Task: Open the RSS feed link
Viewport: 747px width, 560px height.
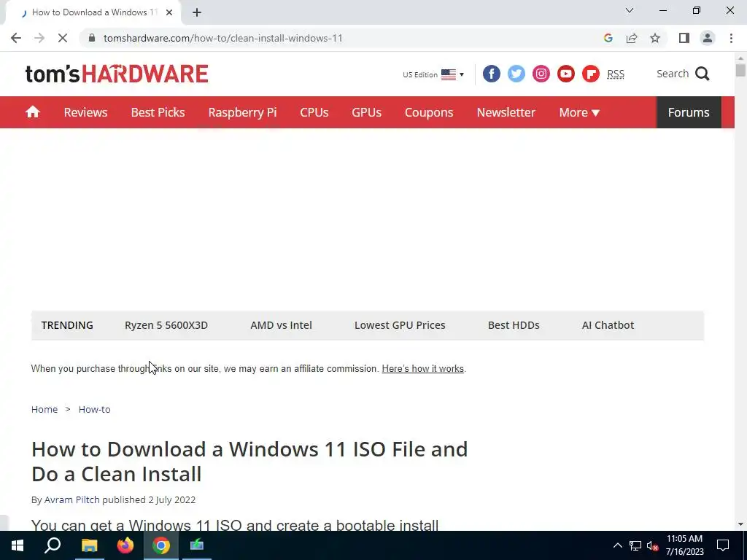Action: pos(616,74)
